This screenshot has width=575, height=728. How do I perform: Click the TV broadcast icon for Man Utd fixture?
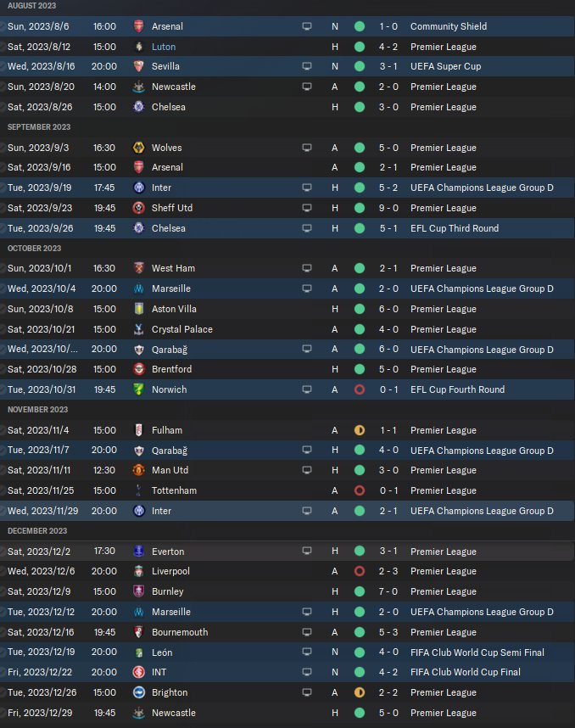click(307, 470)
